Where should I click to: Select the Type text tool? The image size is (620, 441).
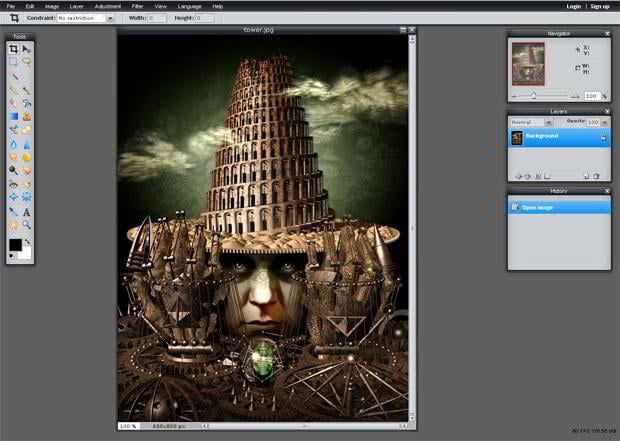coord(27,212)
